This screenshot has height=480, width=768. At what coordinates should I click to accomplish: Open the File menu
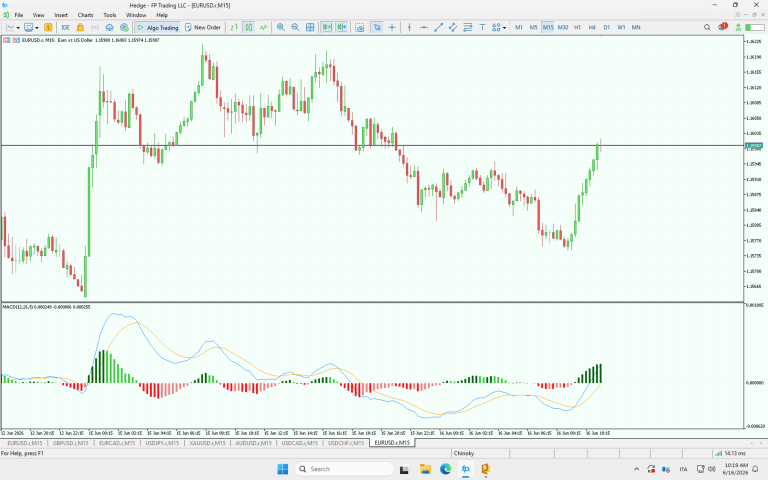click(x=19, y=15)
